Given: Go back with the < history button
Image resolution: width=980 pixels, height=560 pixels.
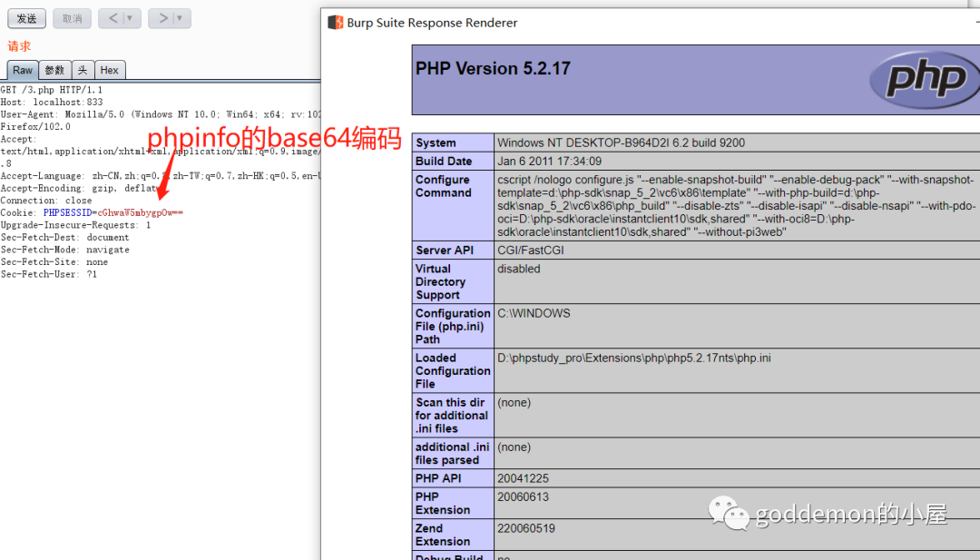Looking at the screenshot, I should click(x=113, y=18).
